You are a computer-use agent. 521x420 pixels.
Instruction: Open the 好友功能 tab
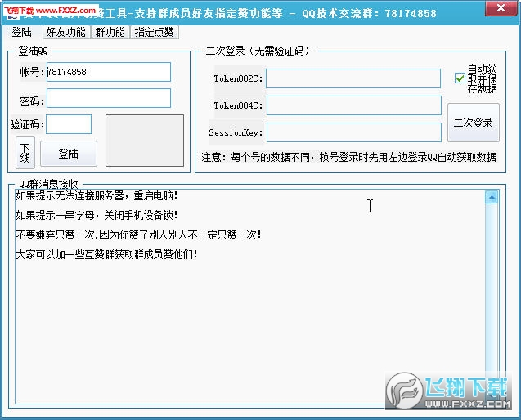coord(65,32)
